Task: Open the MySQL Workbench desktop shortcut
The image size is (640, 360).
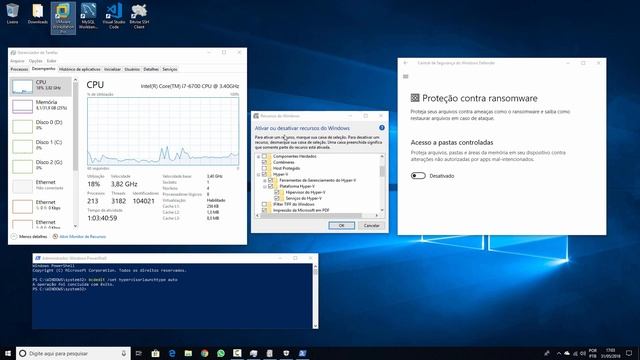Action: [88, 16]
